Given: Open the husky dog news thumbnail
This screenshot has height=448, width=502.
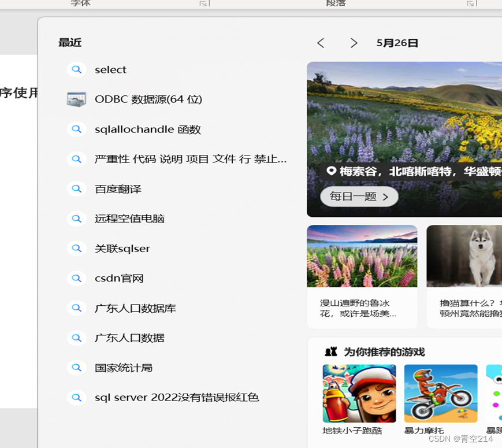Looking at the screenshot, I should (464, 256).
